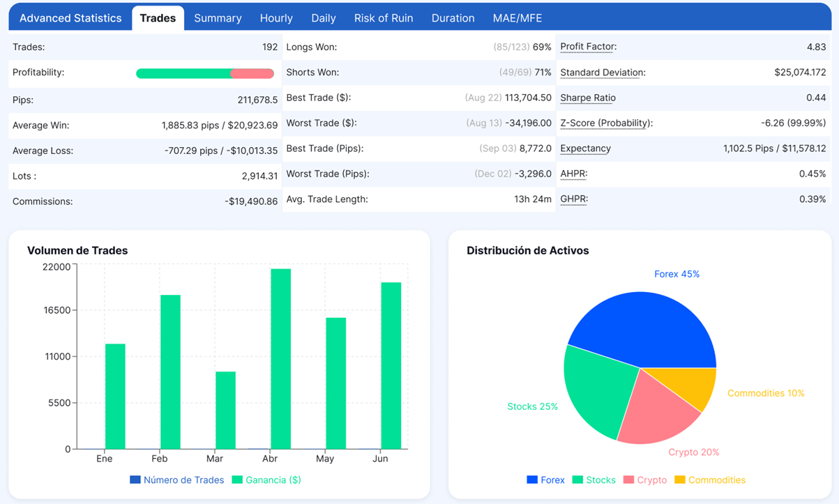Click the Profit Factor label
Screen dimensions: 839x504
coord(589,47)
